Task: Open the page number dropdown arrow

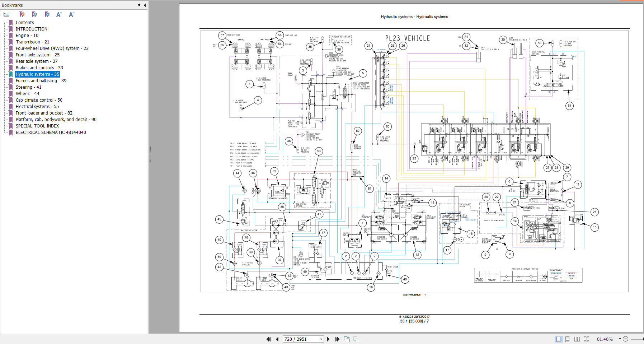Action: pyautogui.click(x=321, y=339)
